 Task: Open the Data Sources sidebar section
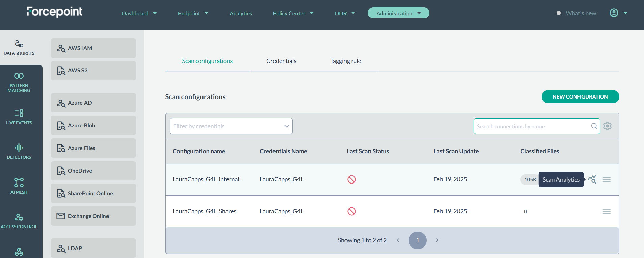click(19, 48)
